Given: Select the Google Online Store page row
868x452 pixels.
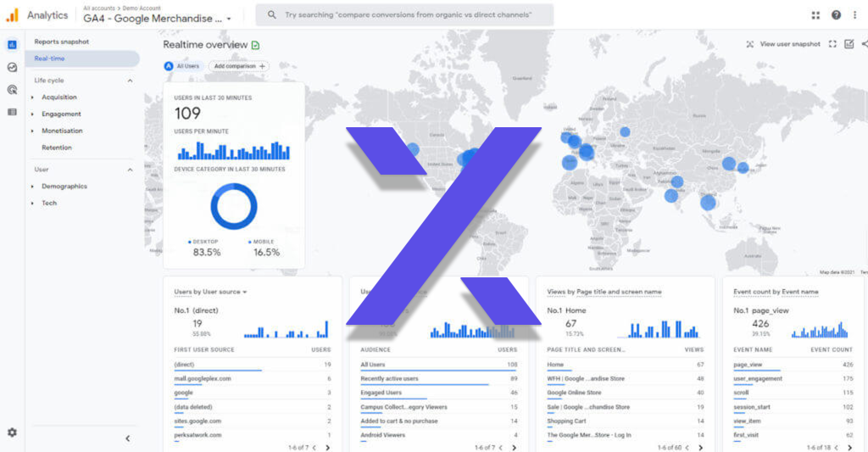Looking at the screenshot, I should click(625, 393).
